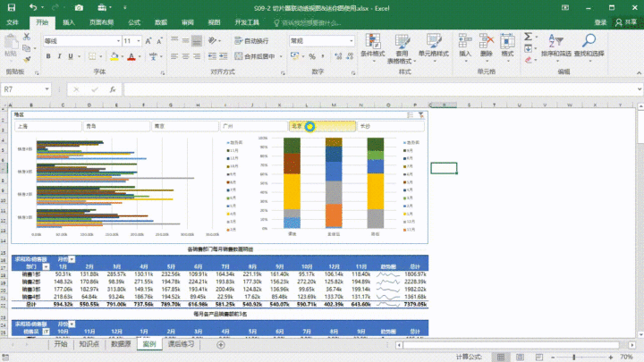644x362 pixels.
Task: Toggle Bold formatting in the ribbon
Action: click(48, 56)
